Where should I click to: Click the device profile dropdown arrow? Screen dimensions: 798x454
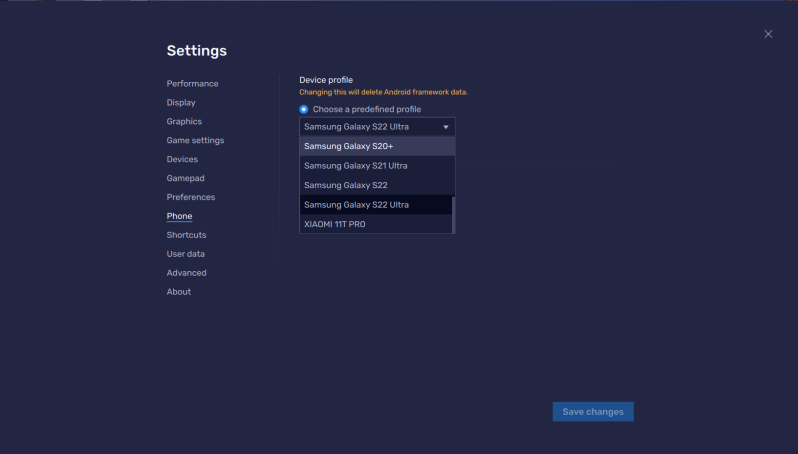(x=445, y=127)
